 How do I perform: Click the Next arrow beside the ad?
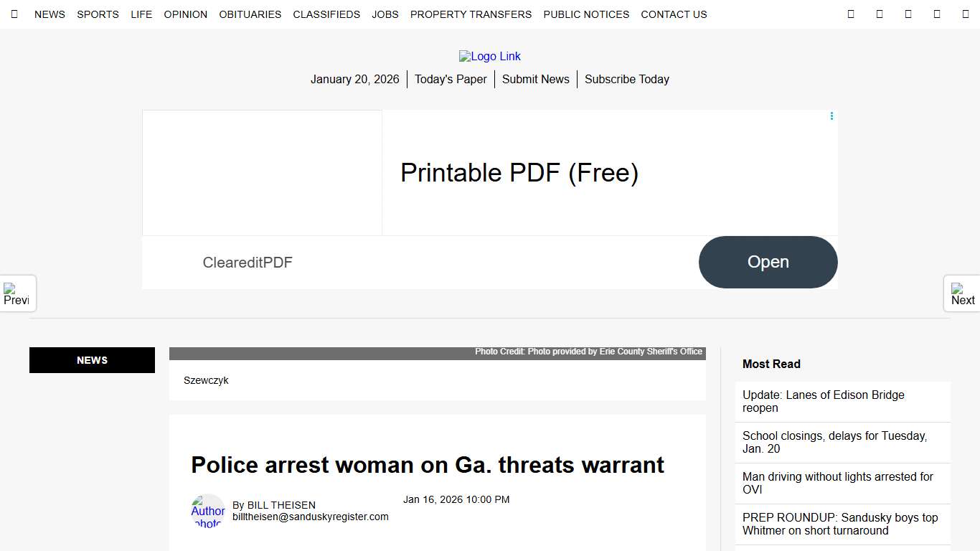[961, 293]
